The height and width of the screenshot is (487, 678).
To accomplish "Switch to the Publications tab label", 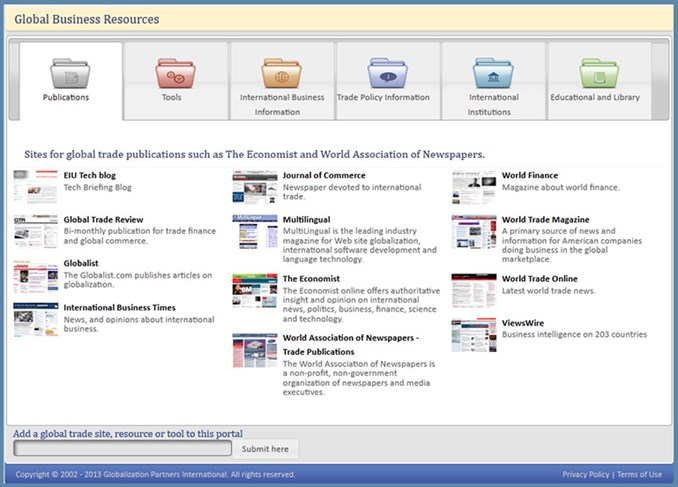I will click(66, 97).
